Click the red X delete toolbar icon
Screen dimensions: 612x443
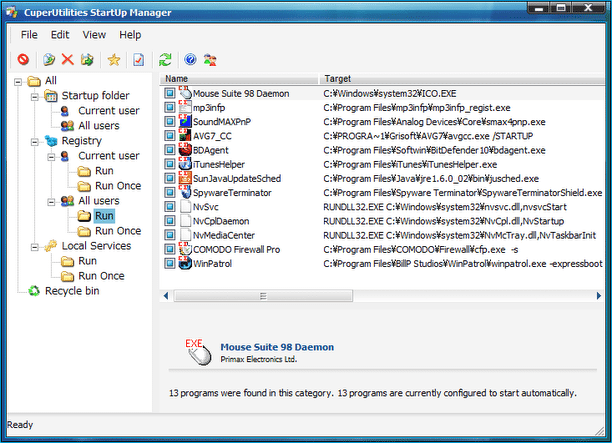pyautogui.click(x=68, y=59)
